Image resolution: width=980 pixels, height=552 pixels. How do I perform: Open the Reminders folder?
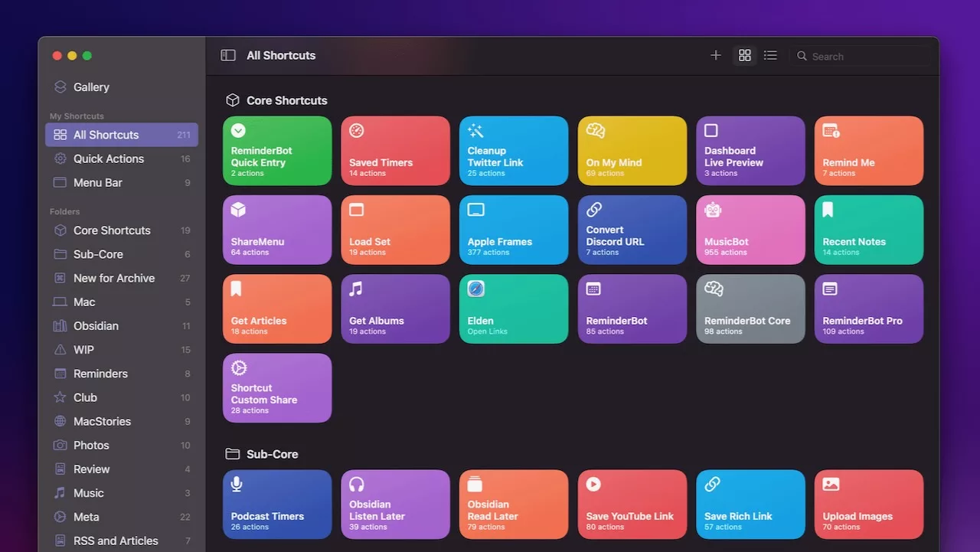click(122, 374)
